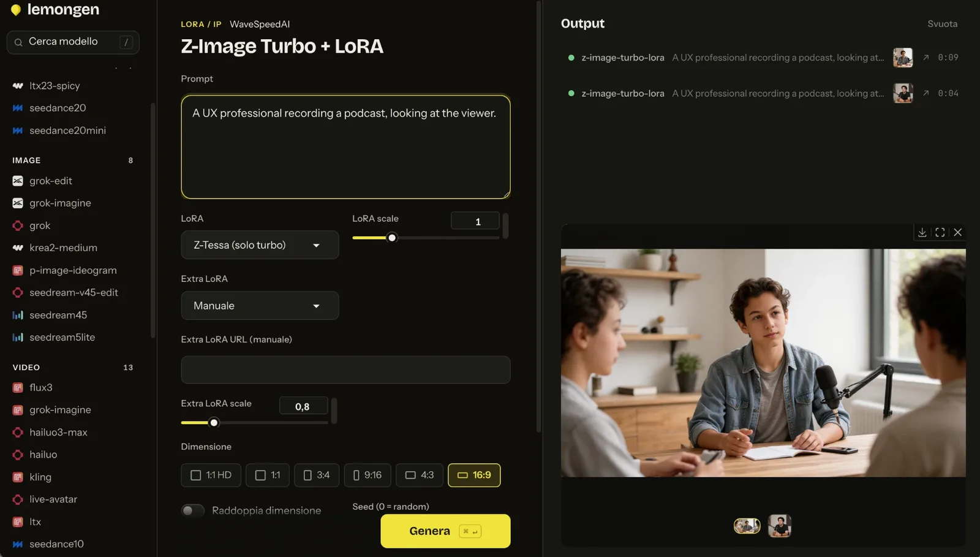Image resolution: width=980 pixels, height=557 pixels.
Task: Toggle the Raddoppia dimensione switch
Action: [193, 510]
